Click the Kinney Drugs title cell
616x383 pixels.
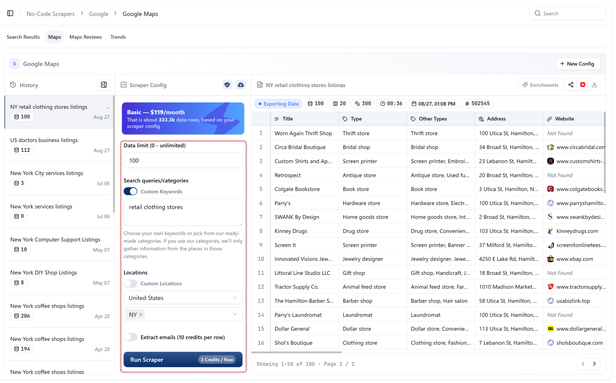click(x=304, y=231)
